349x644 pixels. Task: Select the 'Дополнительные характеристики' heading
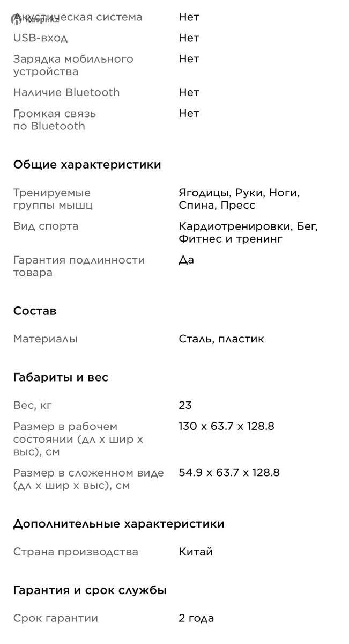[x=118, y=524]
